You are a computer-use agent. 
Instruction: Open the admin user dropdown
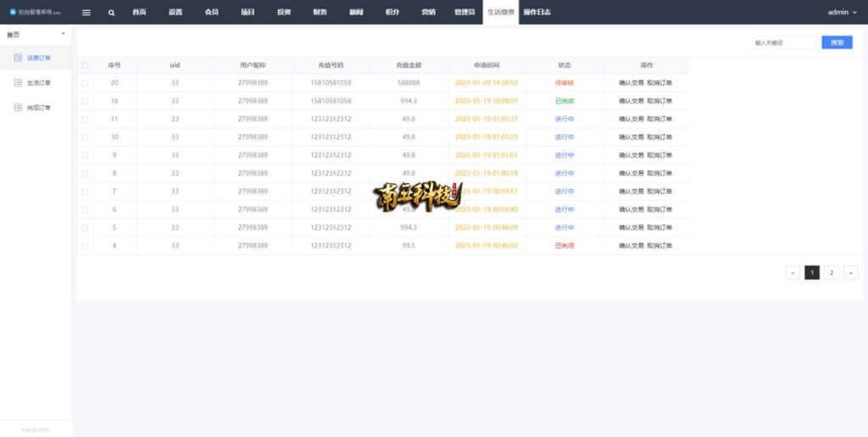(842, 13)
